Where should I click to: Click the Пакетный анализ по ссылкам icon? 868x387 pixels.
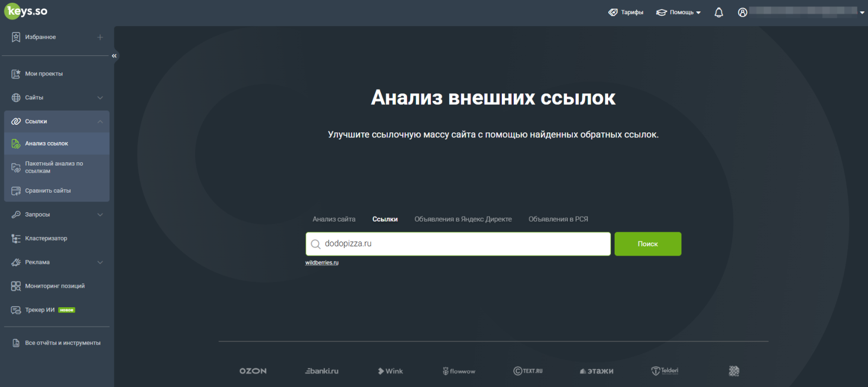tap(16, 168)
